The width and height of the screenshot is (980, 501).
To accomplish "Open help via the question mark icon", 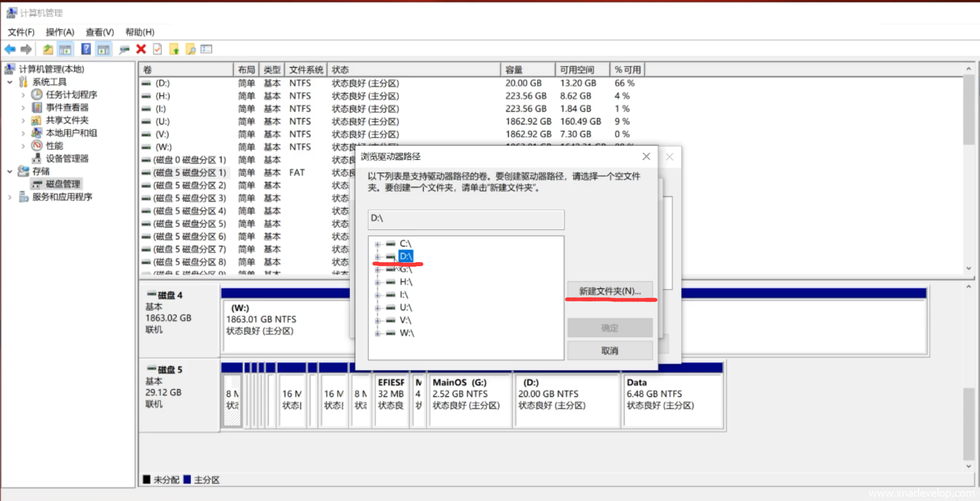I will click(x=86, y=49).
